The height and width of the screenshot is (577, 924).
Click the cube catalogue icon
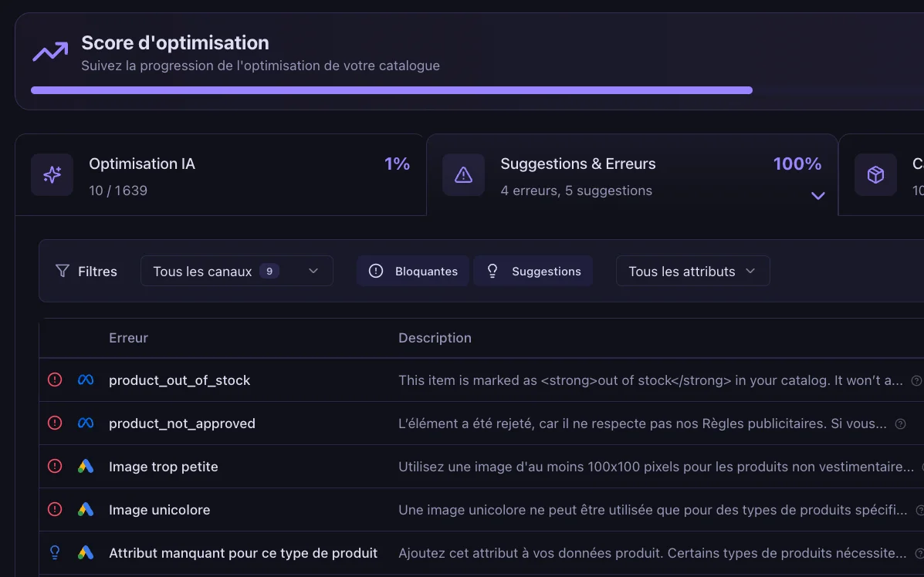(x=875, y=174)
